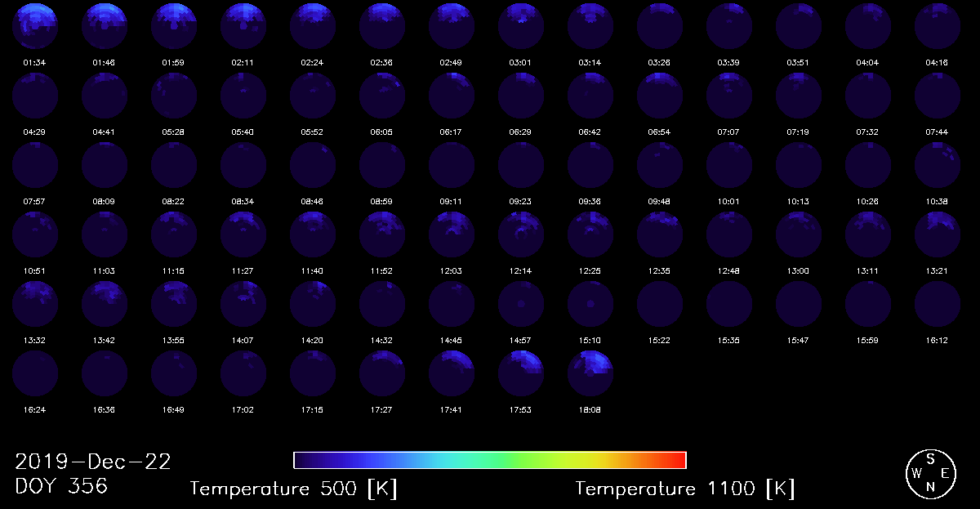Select the disk thumbnail timestamped 16:12
This screenshot has height=509, width=980.
(x=938, y=304)
